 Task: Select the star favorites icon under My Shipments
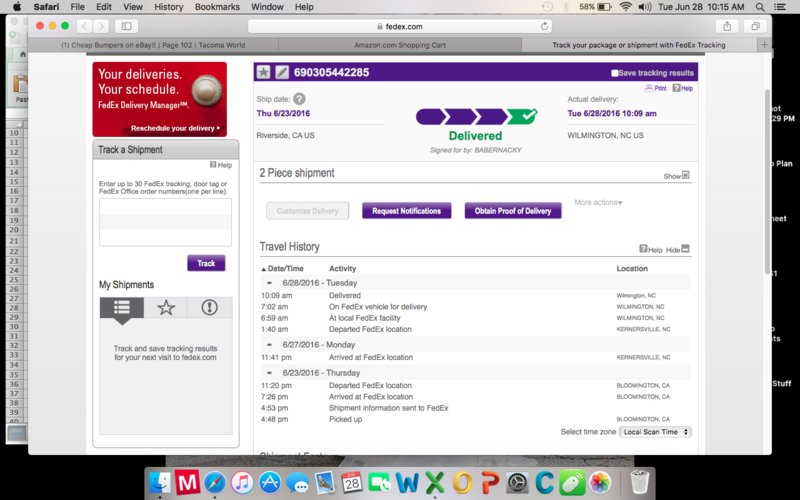(166, 308)
